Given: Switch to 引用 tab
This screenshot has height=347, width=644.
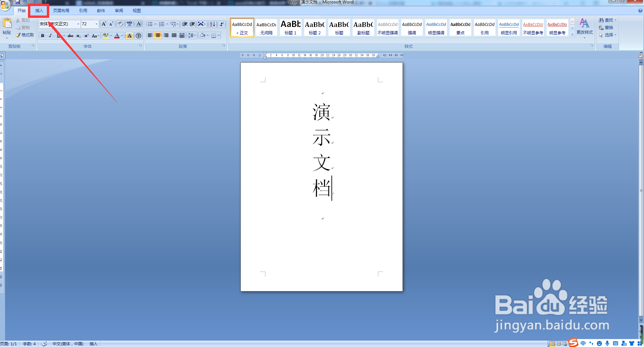Looking at the screenshot, I should click(x=83, y=11).
